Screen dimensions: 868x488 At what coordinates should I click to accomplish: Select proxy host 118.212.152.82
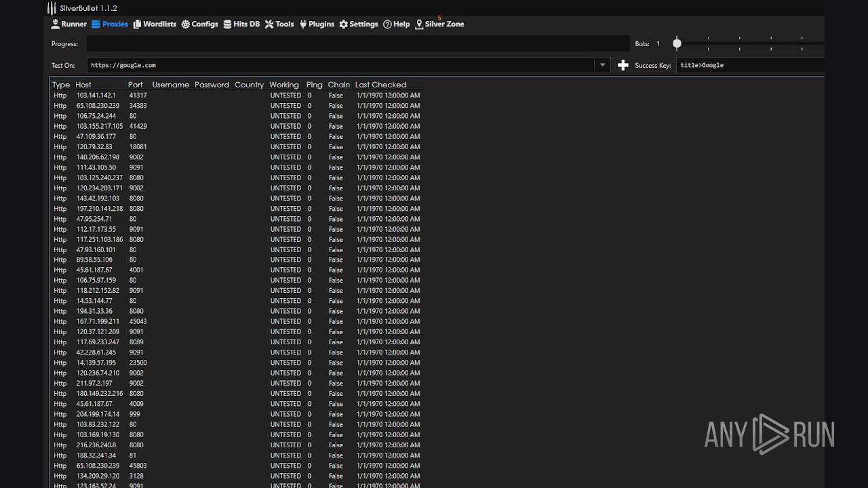(x=98, y=291)
